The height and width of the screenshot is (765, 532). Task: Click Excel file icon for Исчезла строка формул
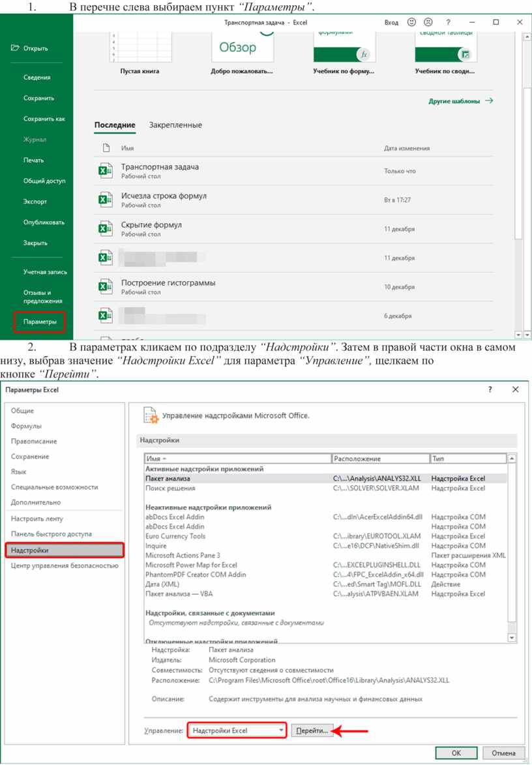tap(106, 200)
